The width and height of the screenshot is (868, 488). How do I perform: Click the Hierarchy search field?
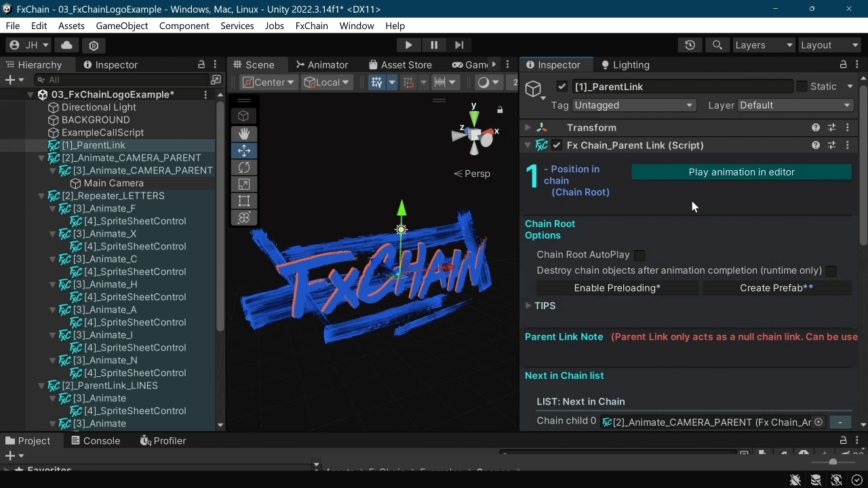[x=120, y=80]
